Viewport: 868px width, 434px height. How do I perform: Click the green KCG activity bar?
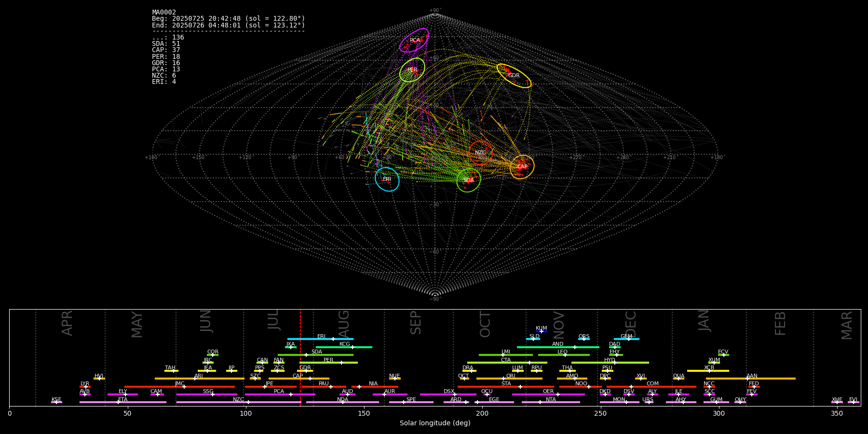pyautogui.click(x=344, y=347)
